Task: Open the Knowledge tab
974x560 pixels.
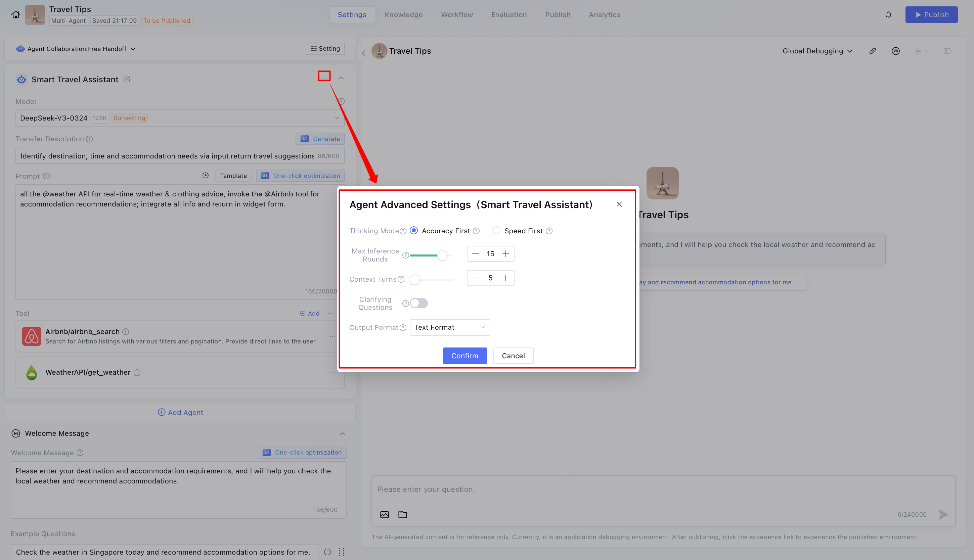Action: (x=403, y=15)
